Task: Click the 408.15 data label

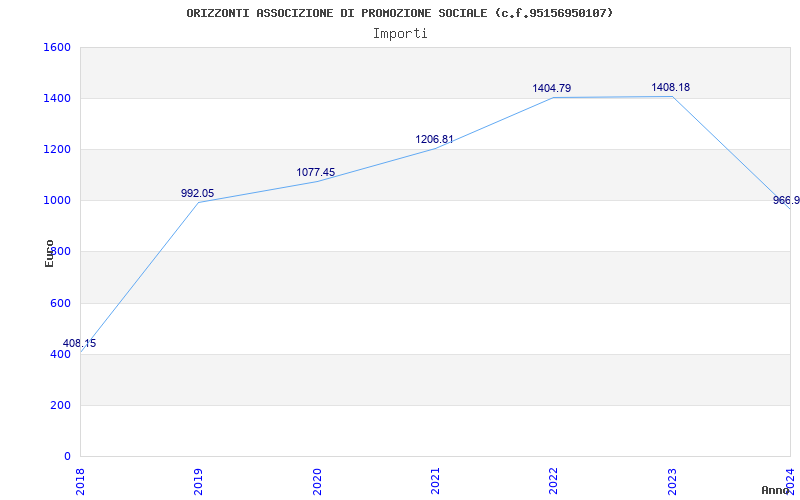Action: click(x=79, y=343)
